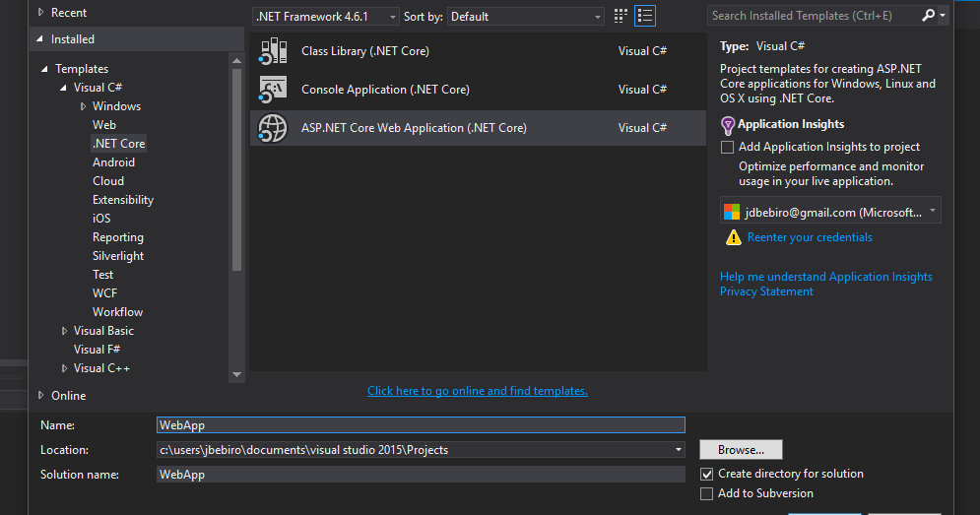Select ASP.NET Core Web Application globe icon
Image resolution: width=980 pixels, height=515 pixels.
(x=273, y=128)
